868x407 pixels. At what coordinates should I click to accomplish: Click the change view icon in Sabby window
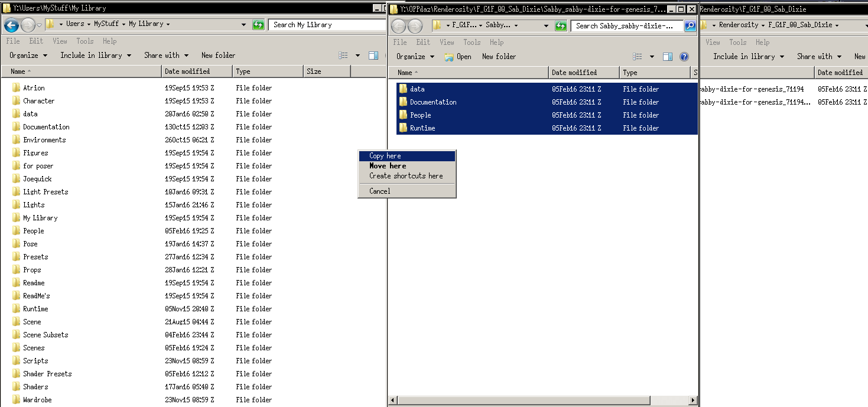point(638,57)
